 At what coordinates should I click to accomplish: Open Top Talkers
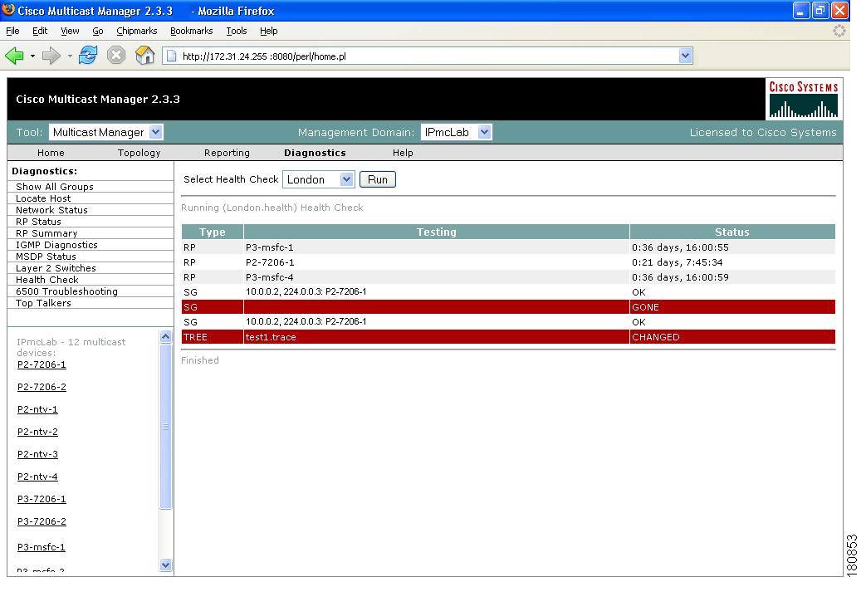(x=43, y=303)
